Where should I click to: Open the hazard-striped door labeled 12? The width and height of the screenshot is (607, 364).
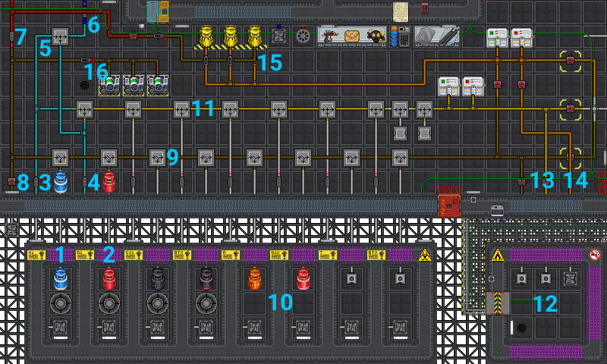pos(497,303)
